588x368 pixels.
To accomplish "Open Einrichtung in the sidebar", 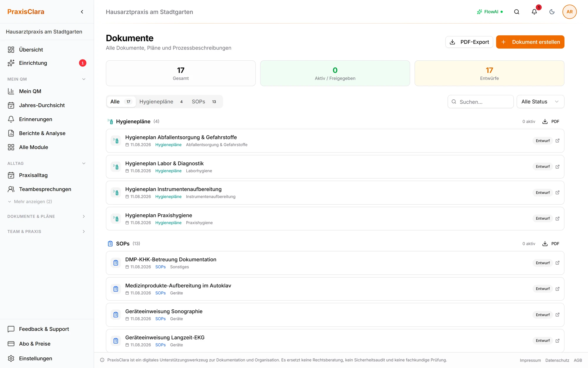I will tap(47, 63).
